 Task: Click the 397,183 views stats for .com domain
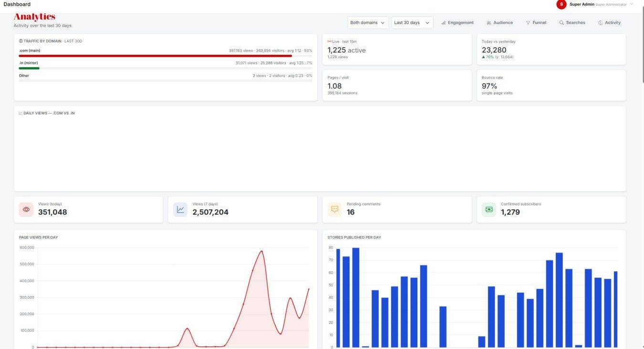(270, 51)
